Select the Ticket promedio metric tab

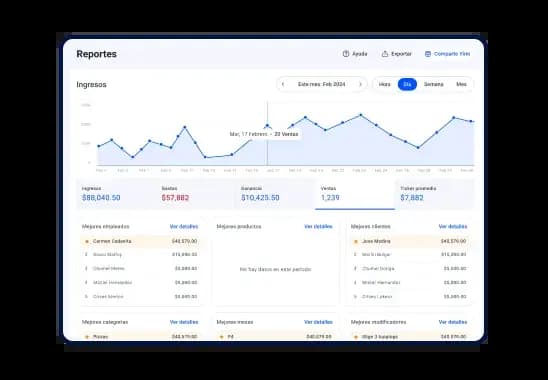(435, 194)
